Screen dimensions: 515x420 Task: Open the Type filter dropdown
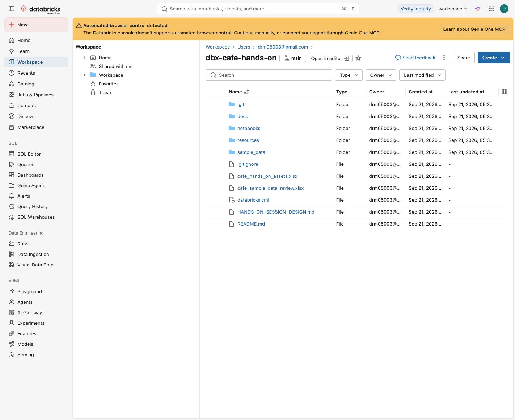[x=349, y=75]
